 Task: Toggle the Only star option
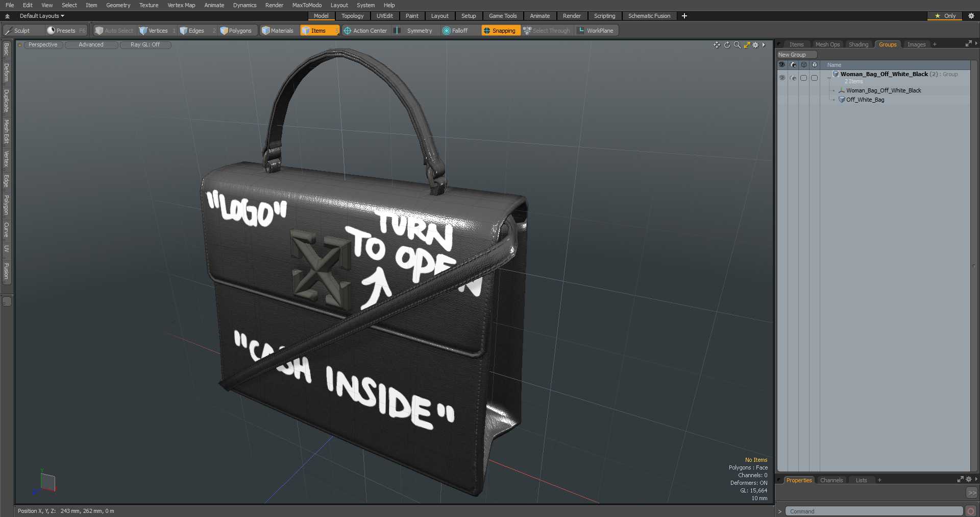click(x=945, y=16)
